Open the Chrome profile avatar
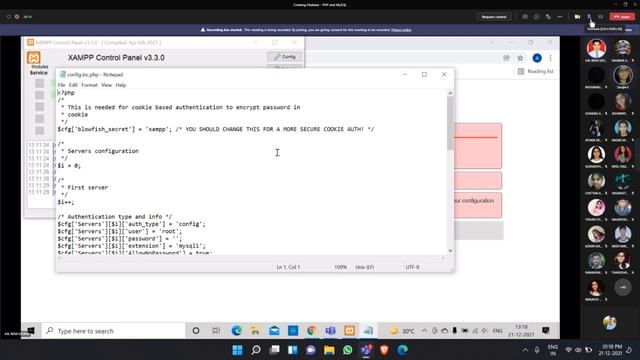Viewport: 640px width, 360px height. (537, 58)
